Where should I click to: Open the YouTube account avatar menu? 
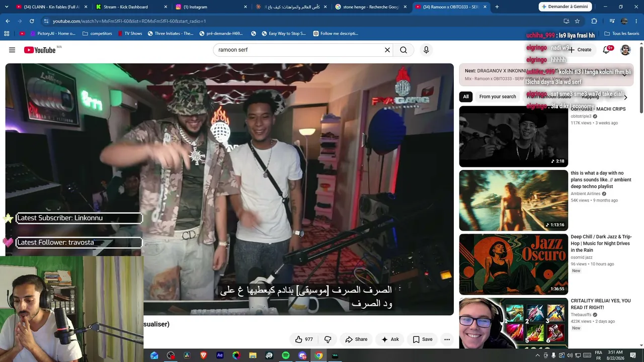click(625, 50)
